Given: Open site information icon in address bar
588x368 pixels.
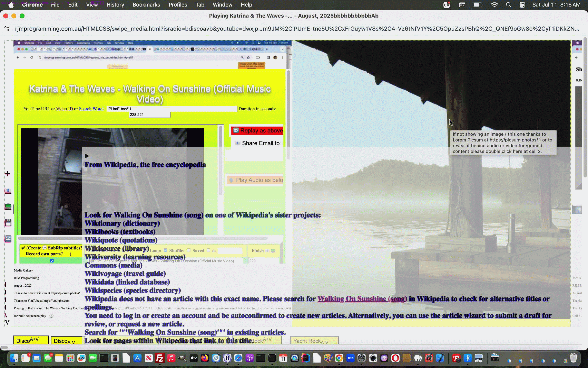Looking at the screenshot, I should [x=7, y=29].
